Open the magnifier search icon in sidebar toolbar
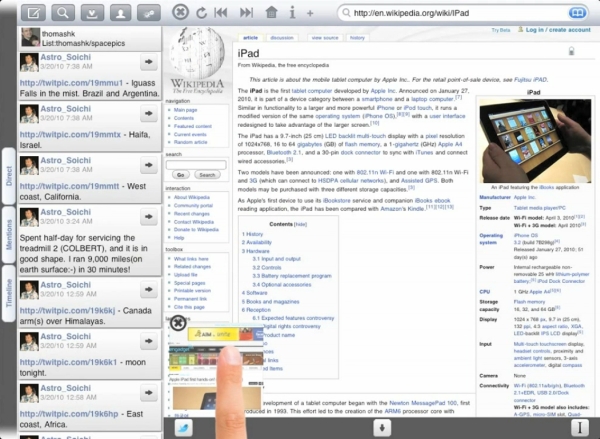The image size is (600, 439). pyautogui.click(x=63, y=13)
